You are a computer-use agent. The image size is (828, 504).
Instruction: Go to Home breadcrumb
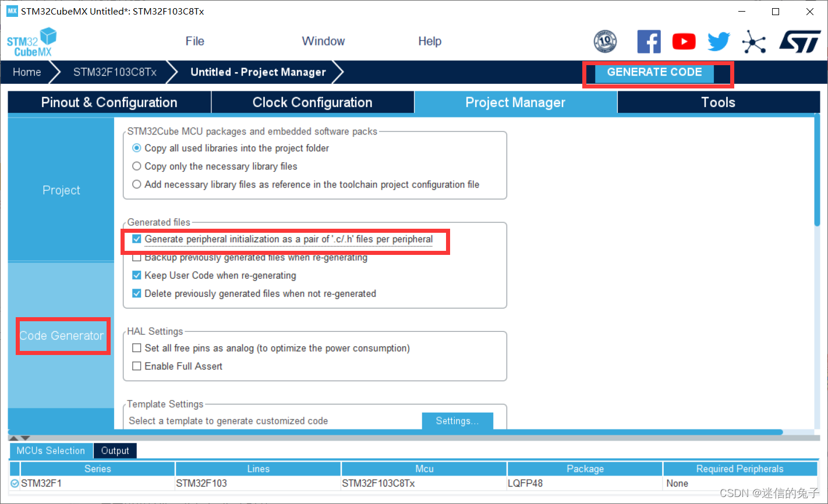tap(27, 72)
